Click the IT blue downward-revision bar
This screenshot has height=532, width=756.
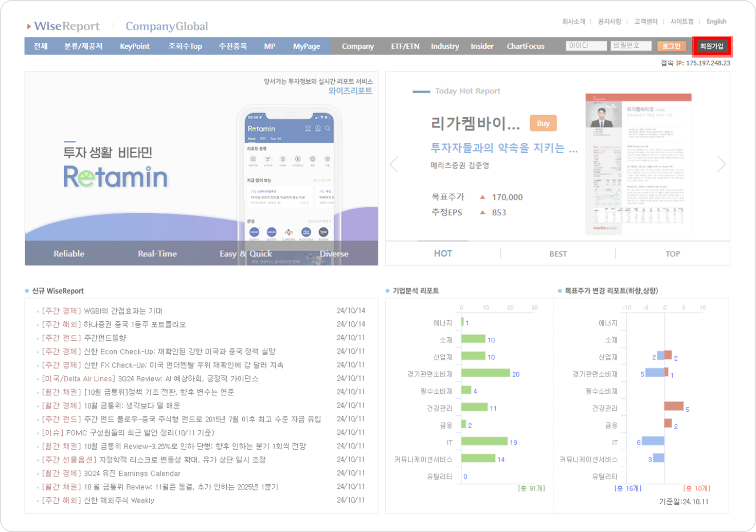tap(653, 441)
